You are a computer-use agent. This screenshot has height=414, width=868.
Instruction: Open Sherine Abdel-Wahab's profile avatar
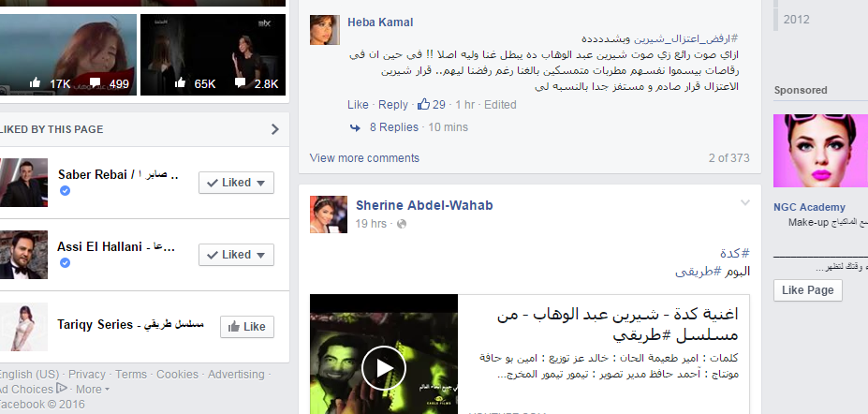(x=329, y=214)
